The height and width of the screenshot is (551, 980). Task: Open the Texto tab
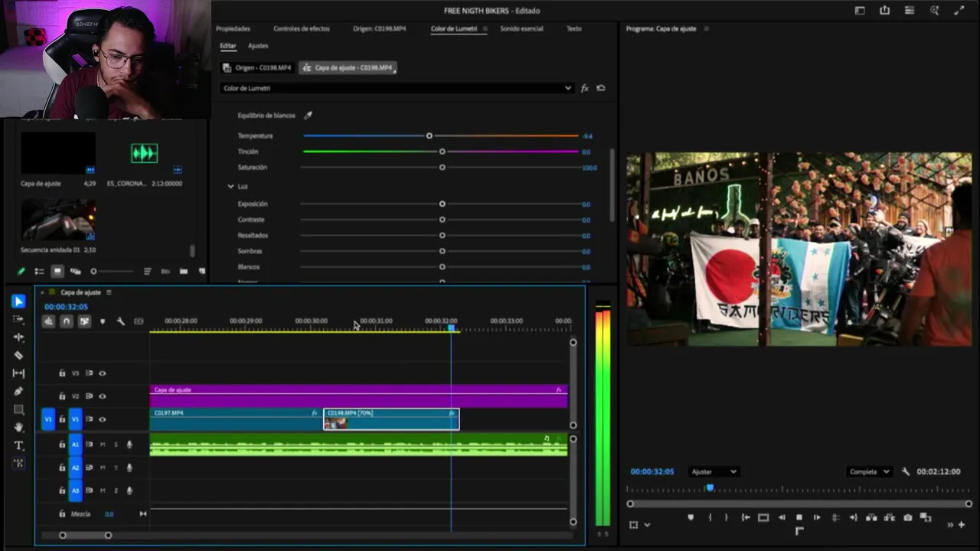(573, 28)
